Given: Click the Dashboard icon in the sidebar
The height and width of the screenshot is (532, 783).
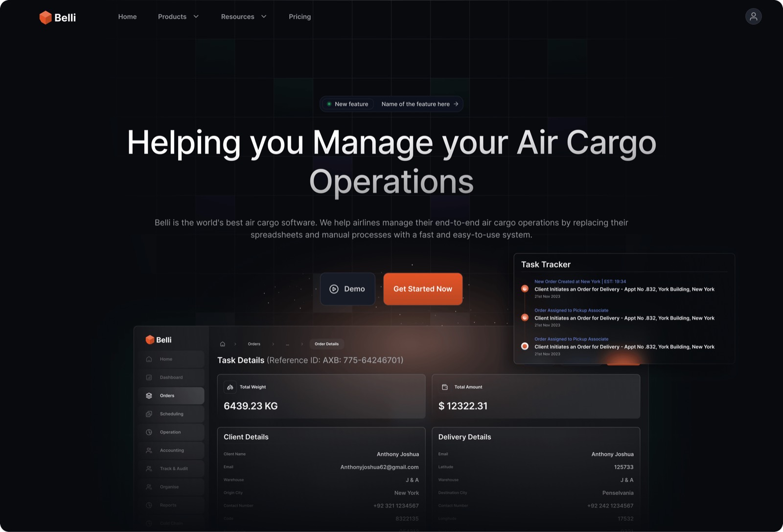Looking at the screenshot, I should point(149,377).
